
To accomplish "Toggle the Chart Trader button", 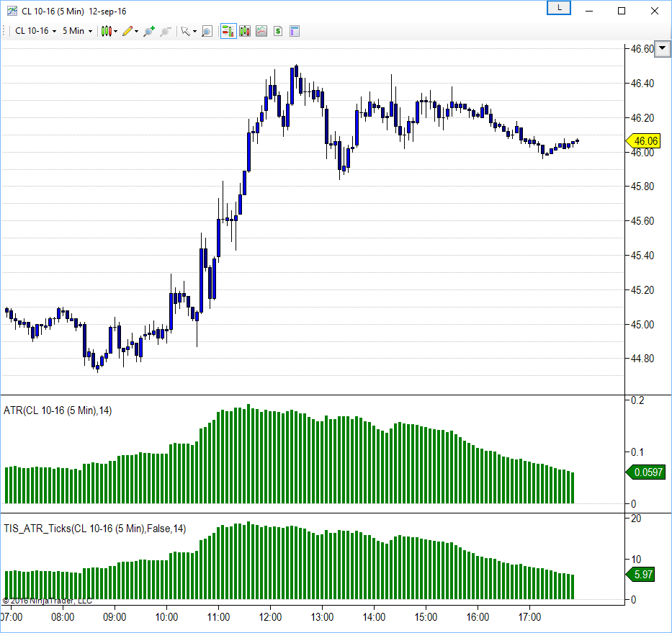I will (228, 31).
